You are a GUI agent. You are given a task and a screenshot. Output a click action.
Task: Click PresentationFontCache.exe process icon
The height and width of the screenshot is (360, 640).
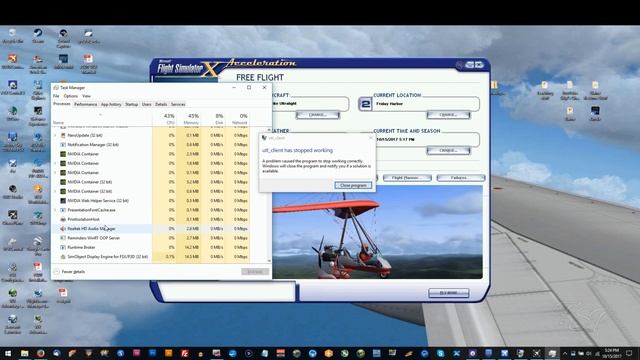click(63, 210)
